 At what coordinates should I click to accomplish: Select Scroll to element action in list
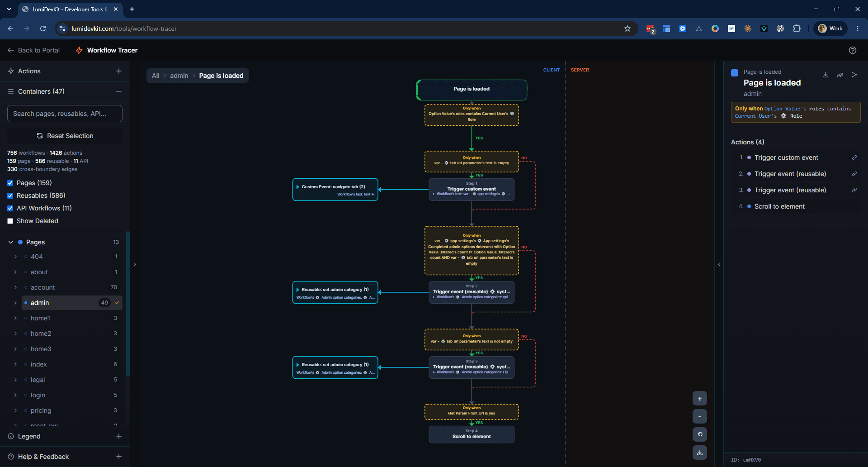(779, 206)
